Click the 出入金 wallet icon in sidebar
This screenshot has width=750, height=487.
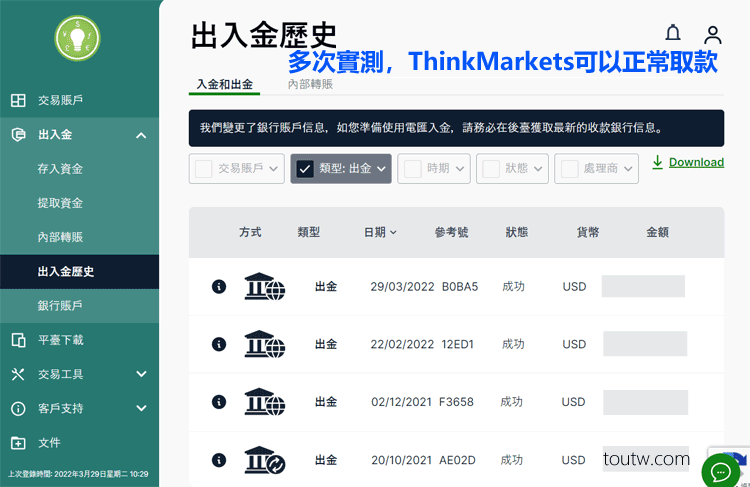[18, 134]
